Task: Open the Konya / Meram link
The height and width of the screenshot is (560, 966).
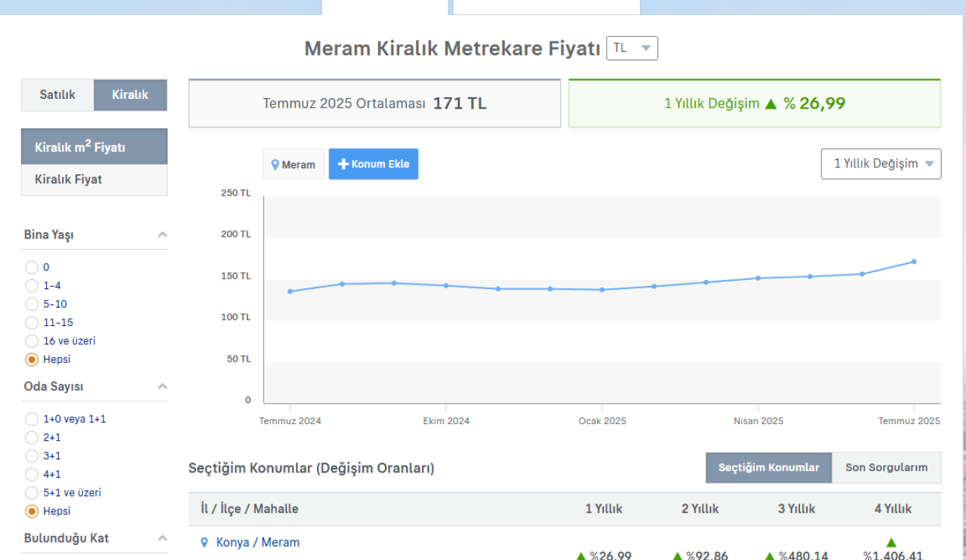Action: pos(258,542)
